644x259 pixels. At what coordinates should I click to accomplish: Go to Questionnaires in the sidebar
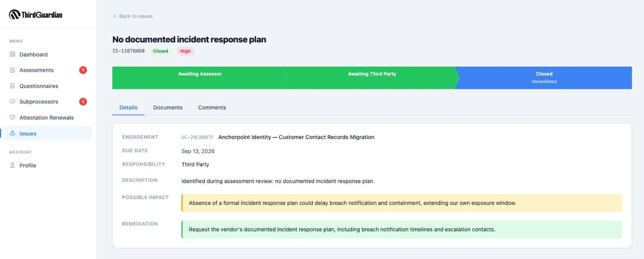click(x=48, y=86)
